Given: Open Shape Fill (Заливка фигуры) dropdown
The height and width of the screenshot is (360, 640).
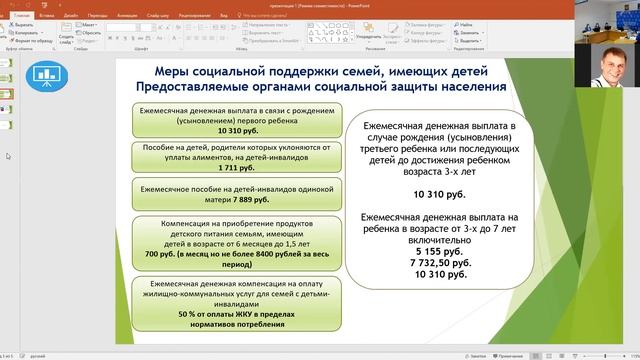Looking at the screenshot, I should click(x=424, y=25).
